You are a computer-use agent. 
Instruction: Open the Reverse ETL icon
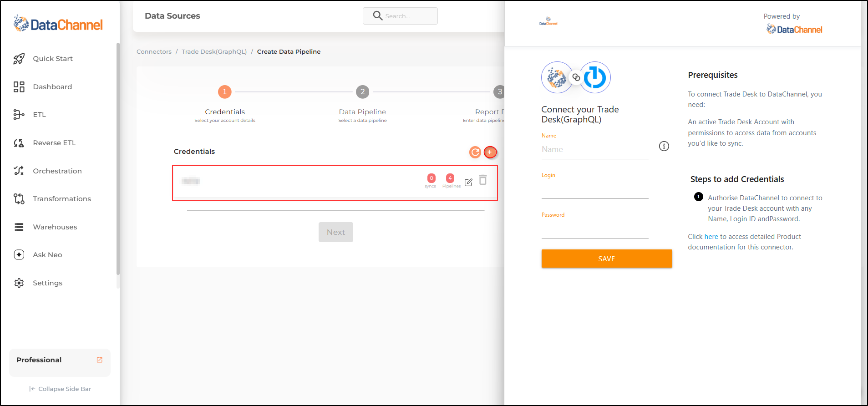[x=19, y=143]
